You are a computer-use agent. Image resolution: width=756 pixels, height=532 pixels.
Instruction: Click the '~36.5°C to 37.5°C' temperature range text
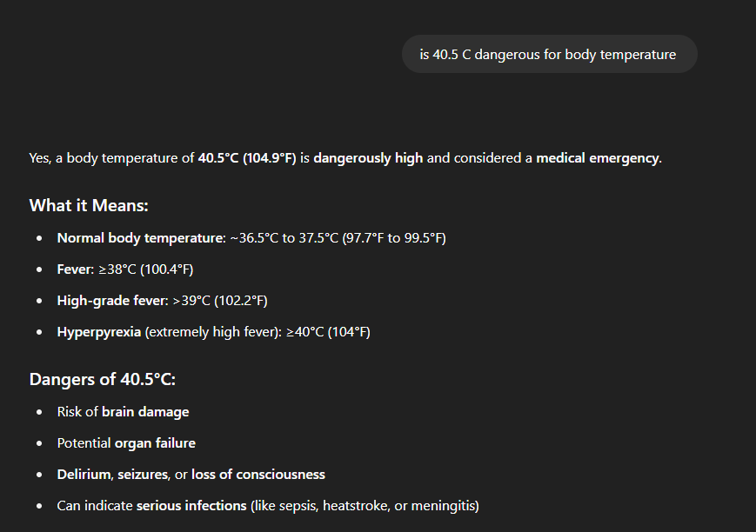click(x=284, y=238)
